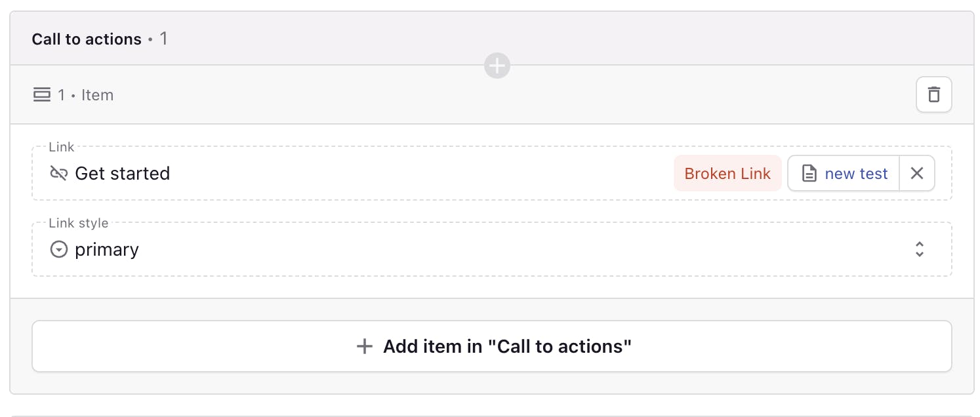Image resolution: width=980 pixels, height=417 pixels.
Task: Click the "Link" field label
Action: pos(62,147)
